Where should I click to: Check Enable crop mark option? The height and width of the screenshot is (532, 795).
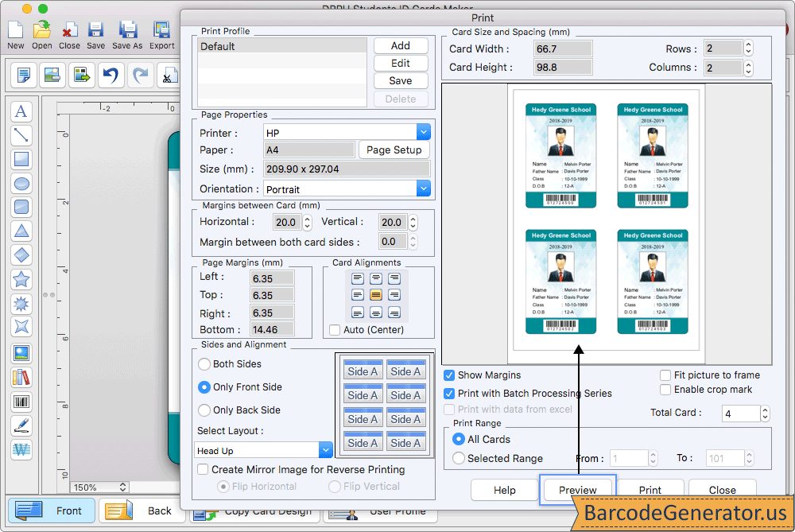pyautogui.click(x=665, y=390)
